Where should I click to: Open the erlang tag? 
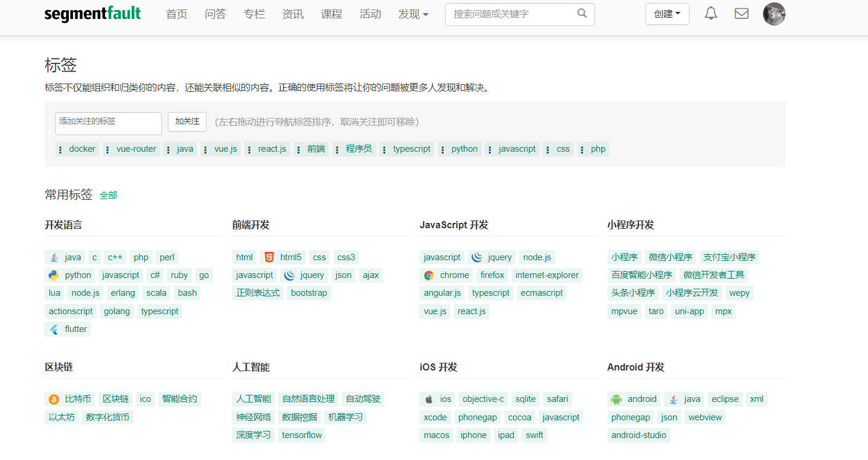(123, 293)
